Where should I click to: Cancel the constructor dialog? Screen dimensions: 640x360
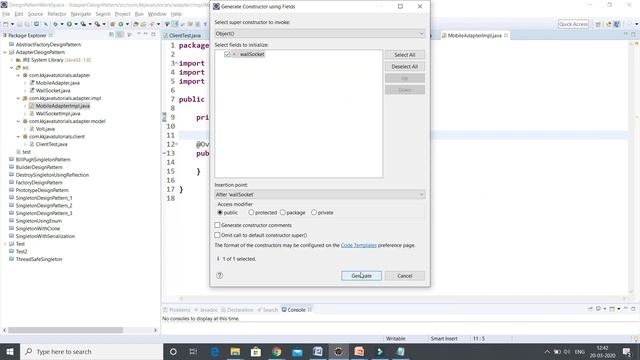tap(405, 276)
